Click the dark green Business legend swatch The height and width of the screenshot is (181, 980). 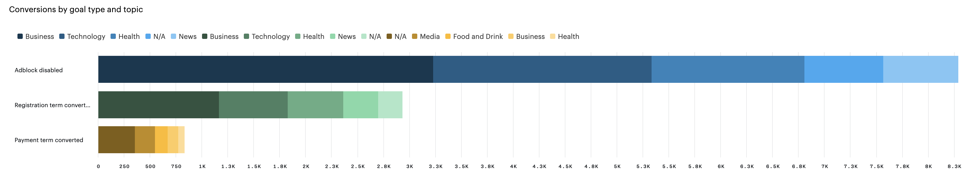pyautogui.click(x=205, y=37)
